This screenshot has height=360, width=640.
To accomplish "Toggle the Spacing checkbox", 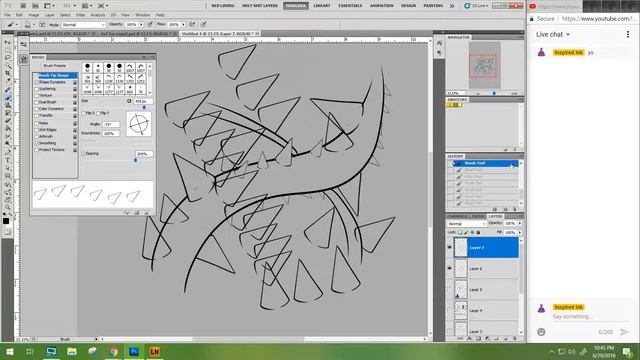I will [84, 153].
